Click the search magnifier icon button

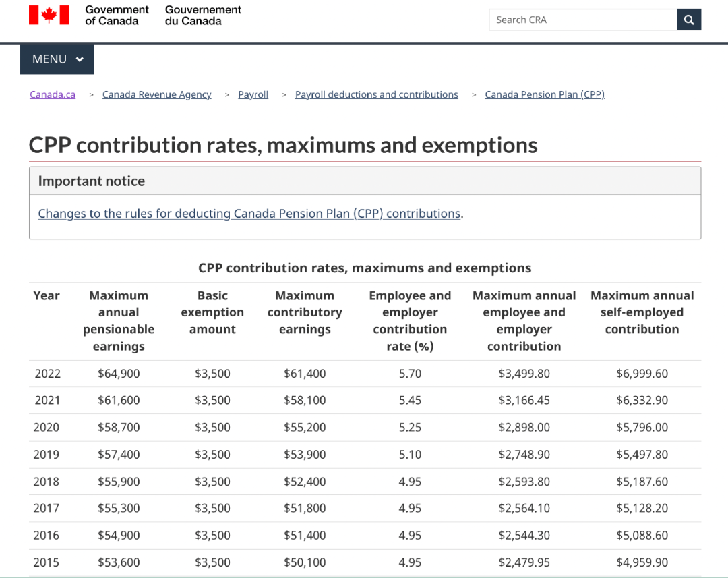tap(689, 20)
